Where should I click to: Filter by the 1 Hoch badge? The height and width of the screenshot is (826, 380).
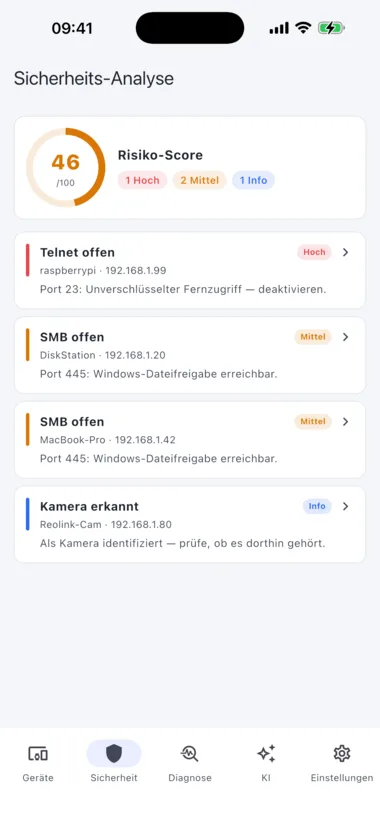click(x=142, y=180)
